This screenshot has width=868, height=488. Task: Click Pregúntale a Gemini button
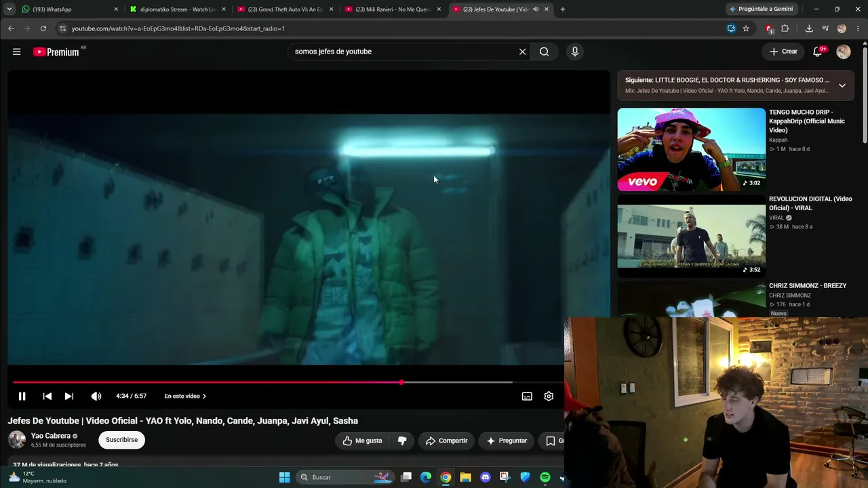[x=761, y=9]
